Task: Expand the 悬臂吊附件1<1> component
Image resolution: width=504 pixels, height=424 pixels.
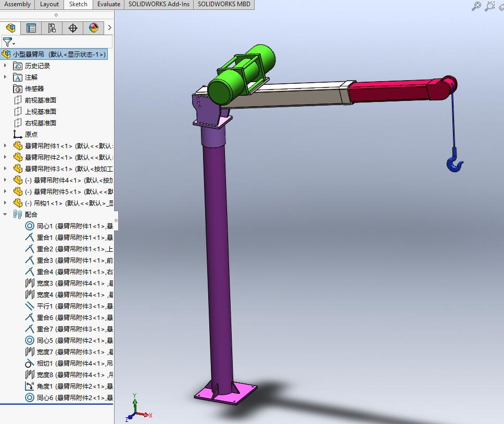Action: [5, 146]
